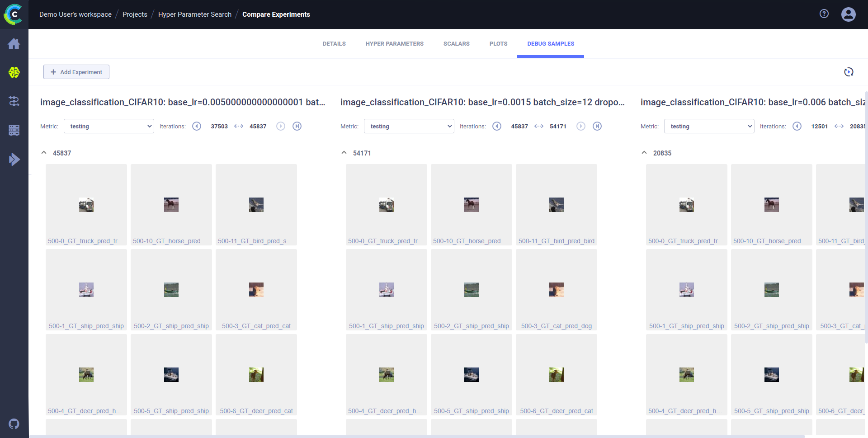
Task: Open 500-6_GT_deer_pred_cat thumbnail in second experiment
Action: (x=557, y=375)
